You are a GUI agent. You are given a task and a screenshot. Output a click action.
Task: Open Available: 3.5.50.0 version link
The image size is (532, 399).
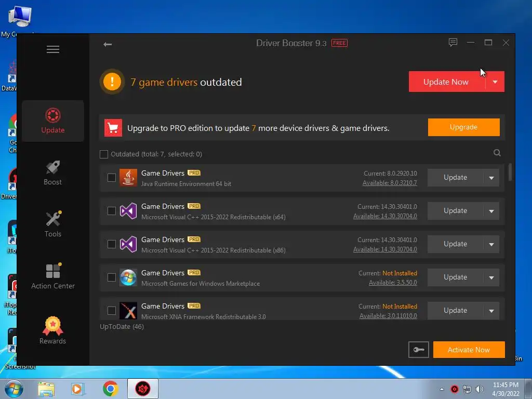[393, 283]
